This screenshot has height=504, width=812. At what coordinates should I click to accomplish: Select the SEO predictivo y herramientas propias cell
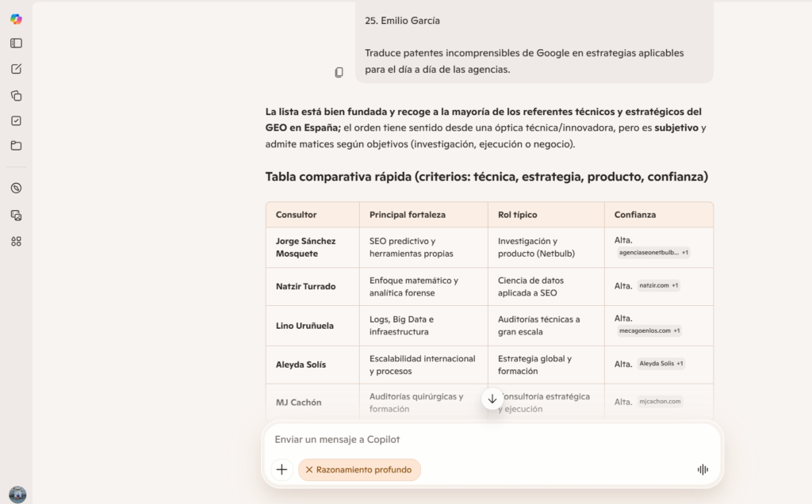423,247
